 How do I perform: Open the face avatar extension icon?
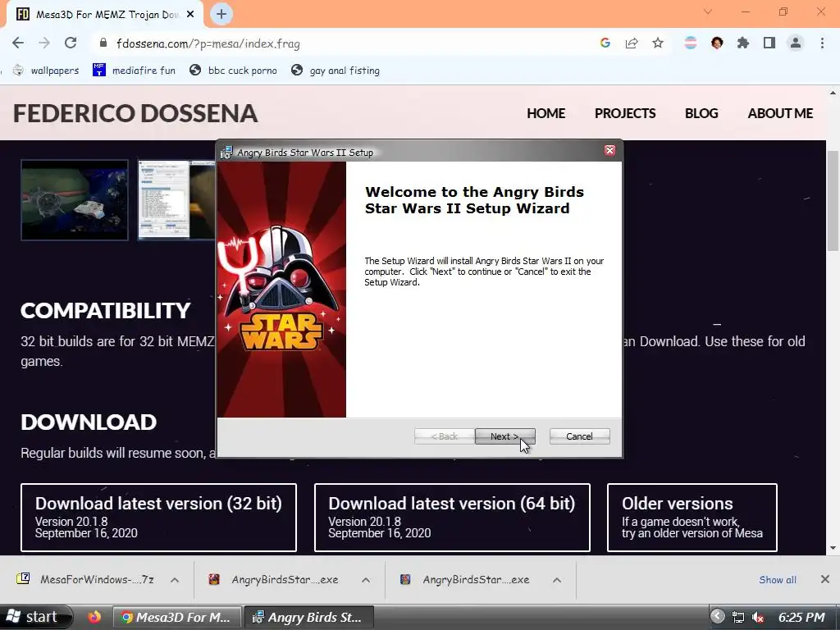pos(717,43)
